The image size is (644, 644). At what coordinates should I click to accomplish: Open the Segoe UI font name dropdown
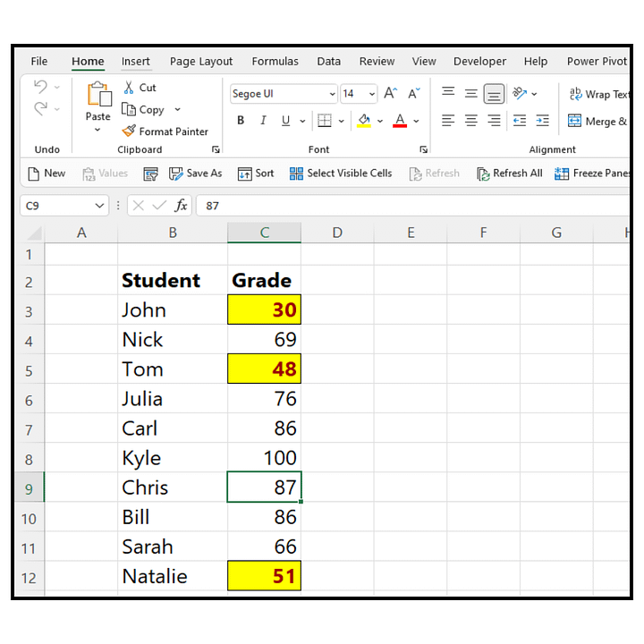332,94
